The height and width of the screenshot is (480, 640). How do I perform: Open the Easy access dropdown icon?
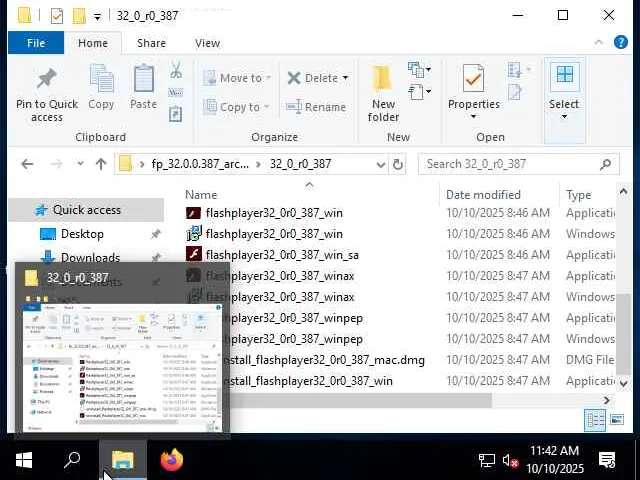click(x=419, y=92)
